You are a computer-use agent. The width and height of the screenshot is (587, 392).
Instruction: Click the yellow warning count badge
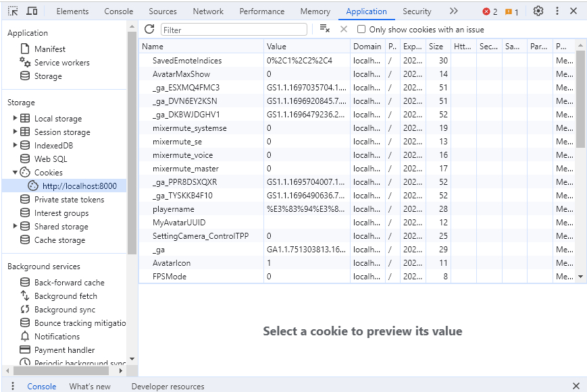pos(511,11)
